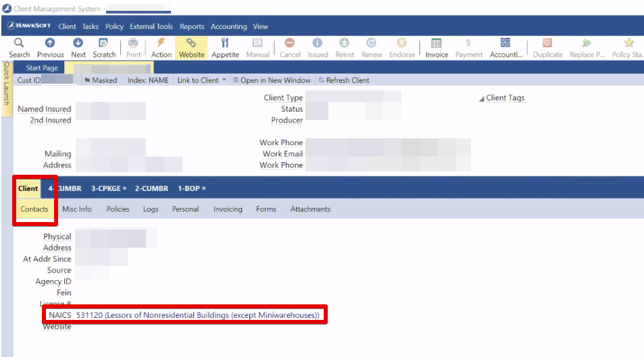Select the Policies sub-tab
This screenshot has width=644, height=357.
click(x=118, y=209)
